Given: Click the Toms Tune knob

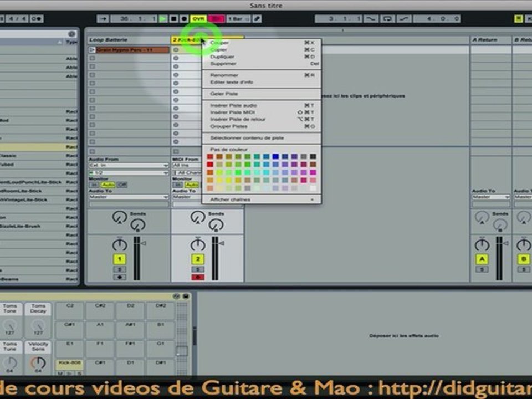Looking at the screenshot, I should 10,362.
